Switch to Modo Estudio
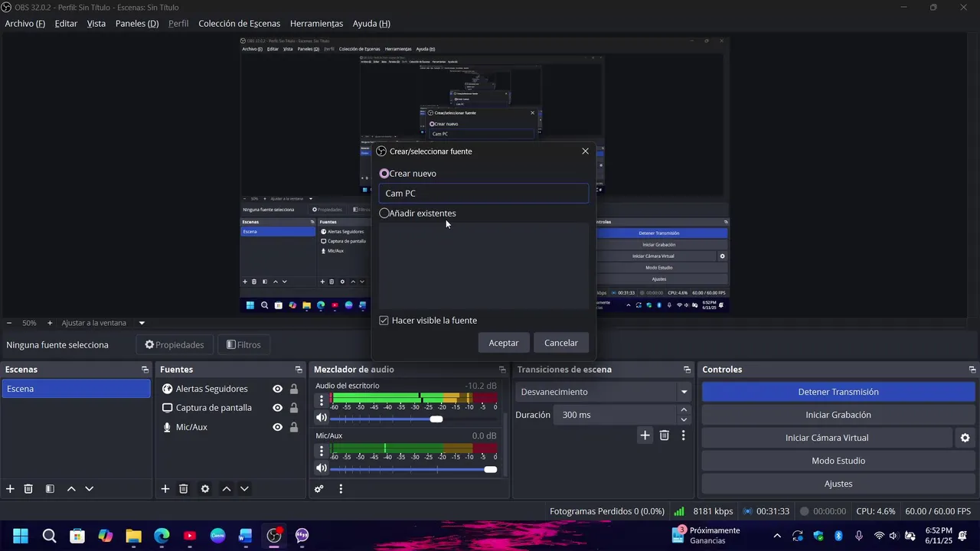Screen dimensions: 980x551 838,461
